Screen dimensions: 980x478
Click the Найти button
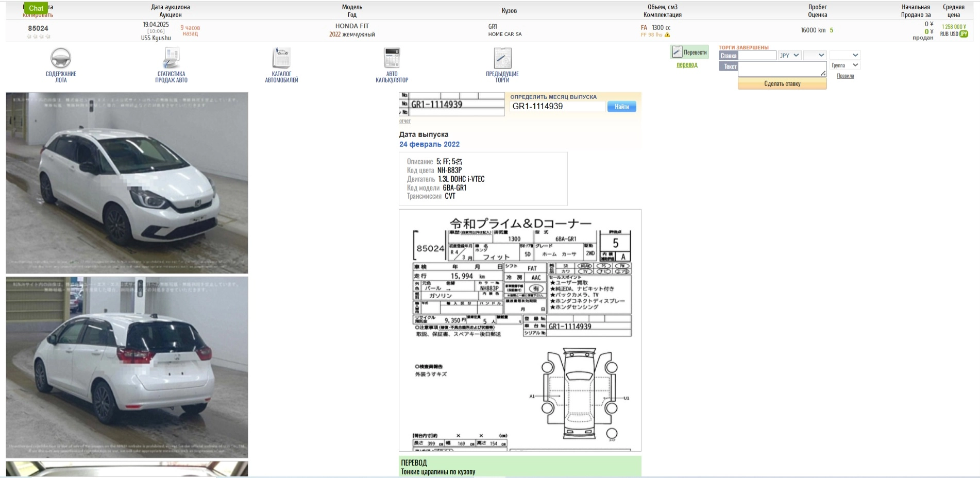(x=621, y=107)
